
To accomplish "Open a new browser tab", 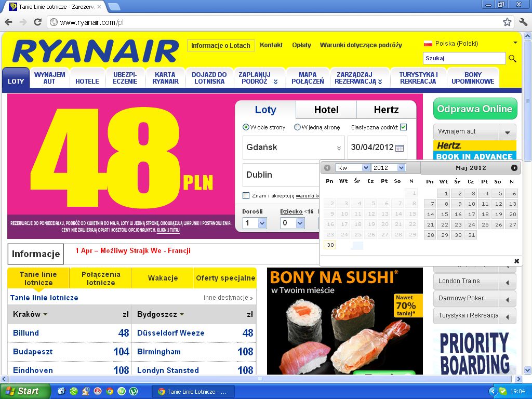I will (x=114, y=6).
